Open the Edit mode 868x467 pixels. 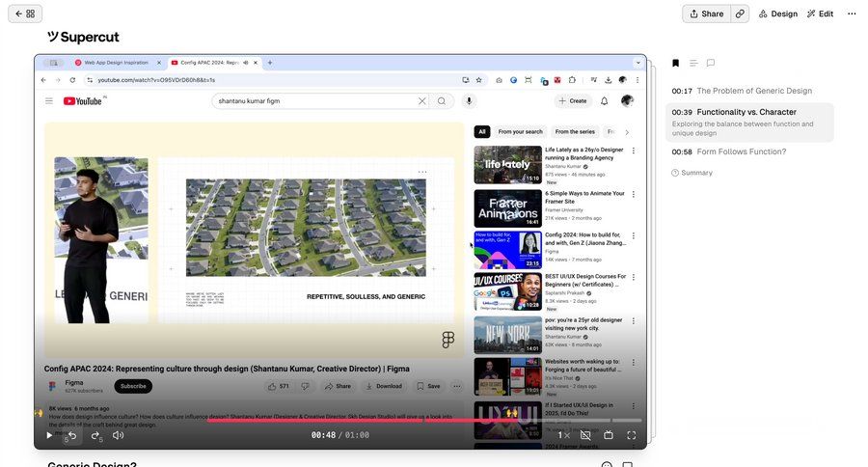821,14
